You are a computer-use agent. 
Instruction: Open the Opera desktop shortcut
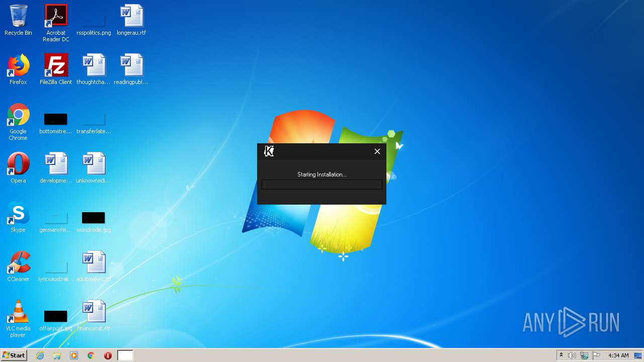click(18, 168)
